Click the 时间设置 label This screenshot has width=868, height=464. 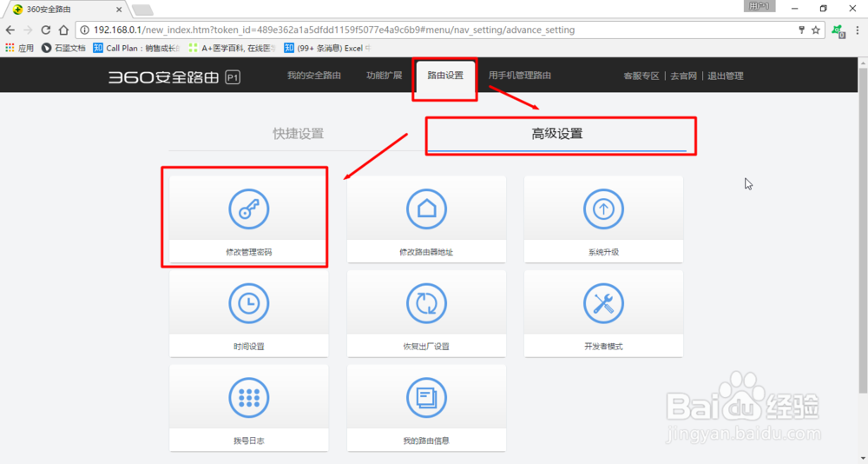249,347
